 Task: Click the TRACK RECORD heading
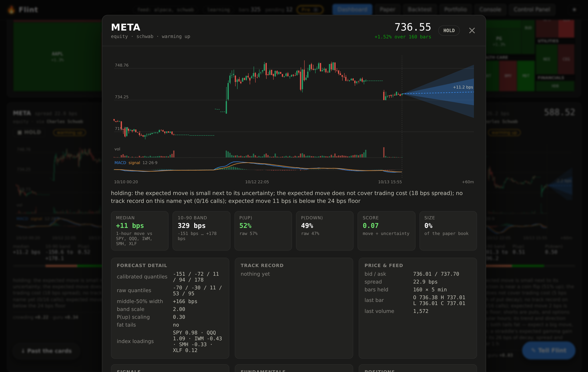[x=262, y=265]
